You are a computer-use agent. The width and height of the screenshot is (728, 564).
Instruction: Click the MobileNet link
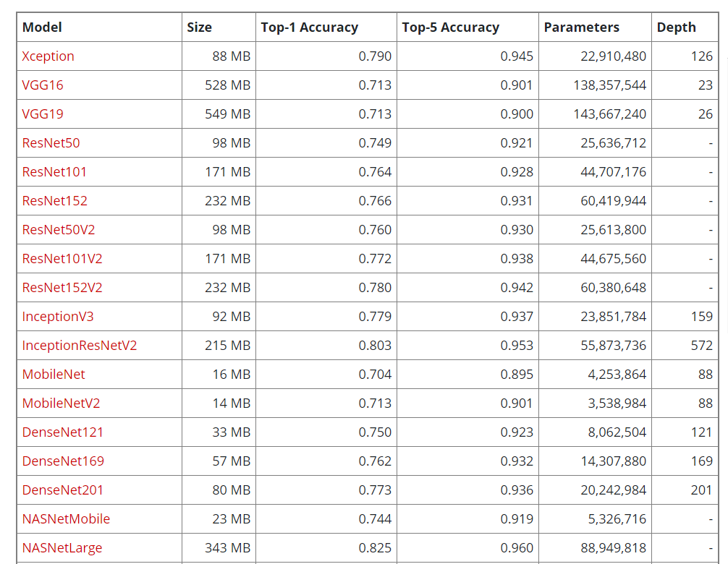pyautogui.click(x=54, y=375)
